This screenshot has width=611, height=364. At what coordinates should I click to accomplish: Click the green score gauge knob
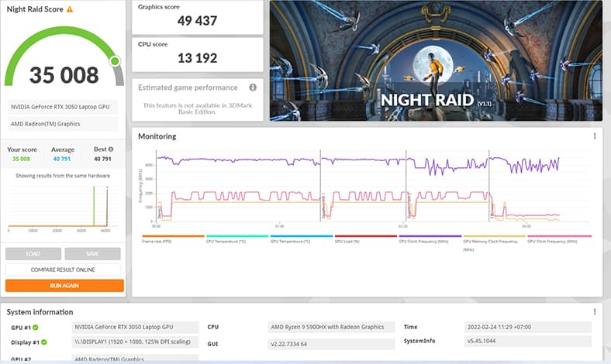115,61
